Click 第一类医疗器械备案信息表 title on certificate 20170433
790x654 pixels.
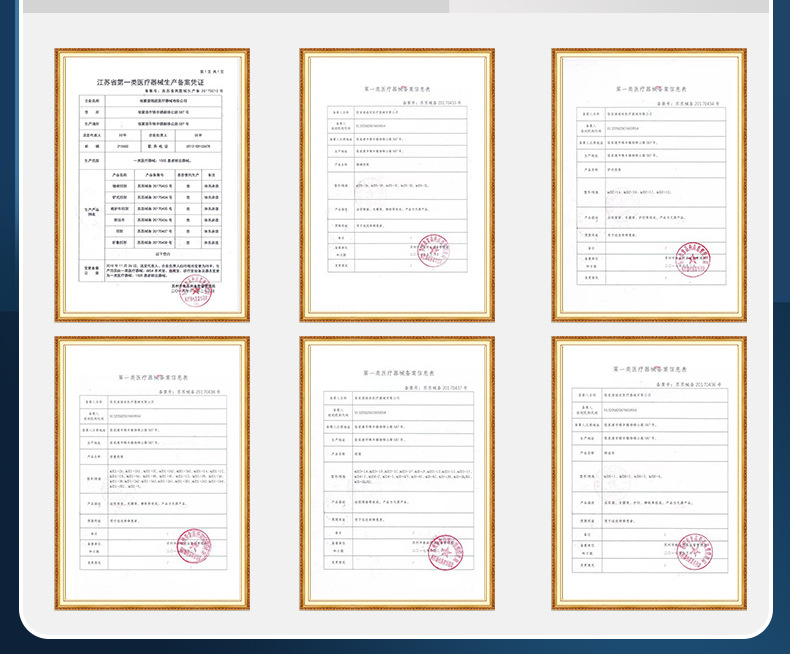coord(398,89)
